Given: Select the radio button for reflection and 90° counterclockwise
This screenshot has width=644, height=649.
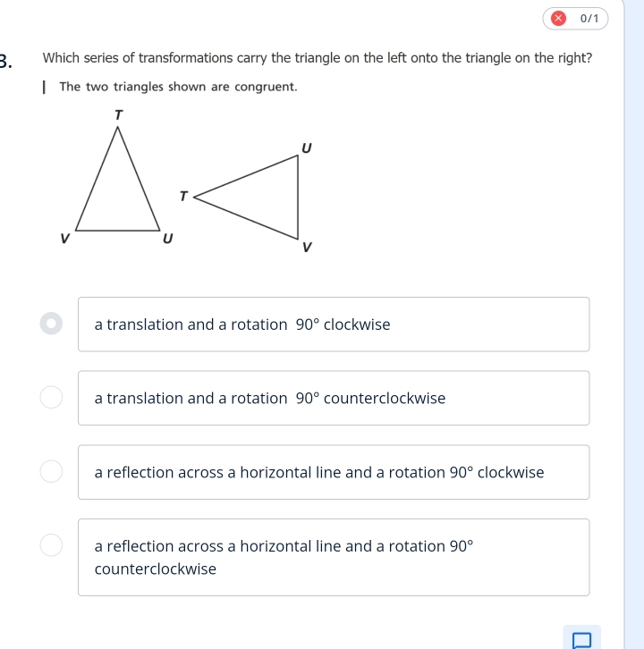Looking at the screenshot, I should [x=52, y=544].
